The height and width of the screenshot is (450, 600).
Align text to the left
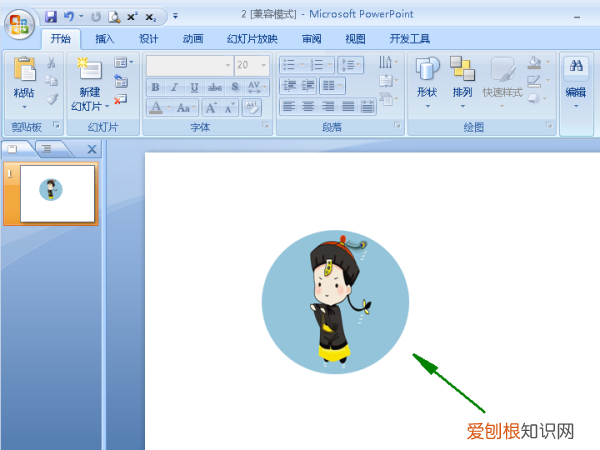pyautogui.click(x=289, y=106)
